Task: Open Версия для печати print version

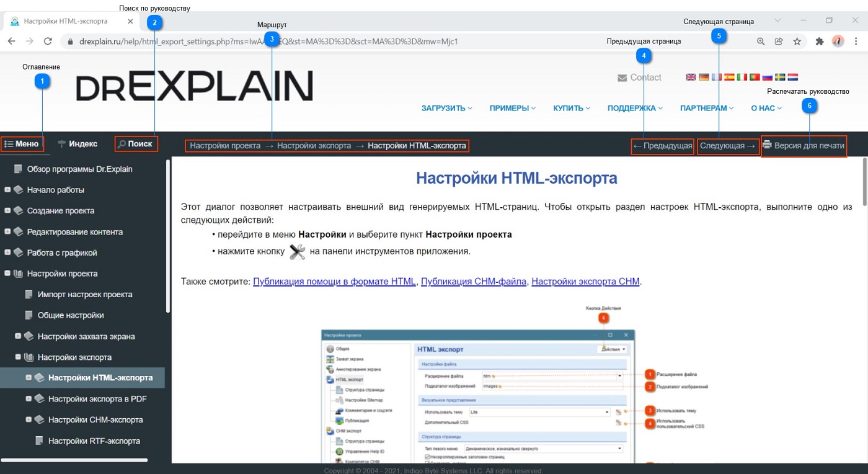Action: pos(804,146)
